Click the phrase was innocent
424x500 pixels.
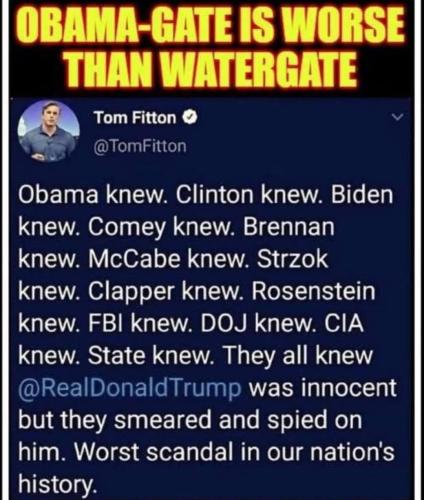coord(323,389)
